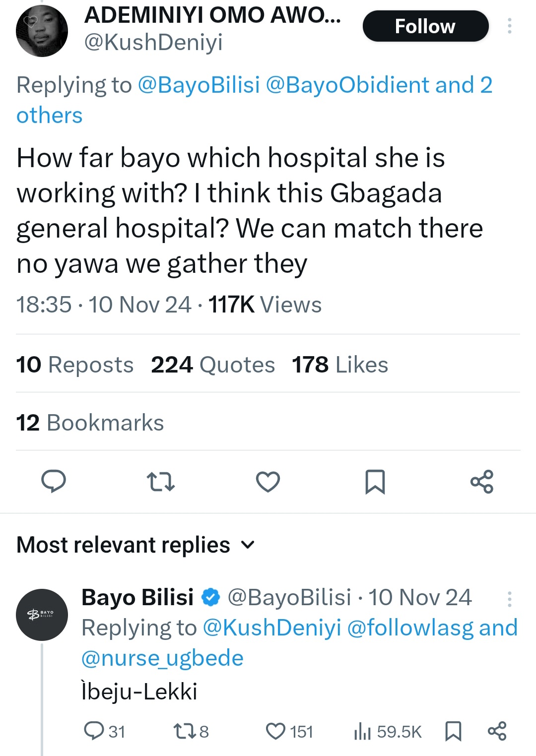Open more options on Bayo Bilisi's reply
This screenshot has width=536, height=756.
(x=509, y=599)
